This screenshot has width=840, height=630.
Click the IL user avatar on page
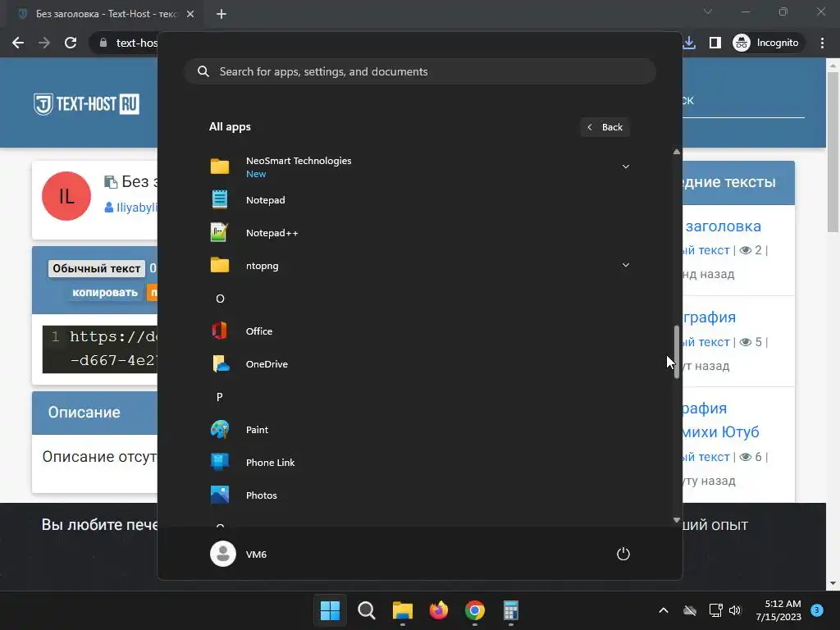pos(66,196)
